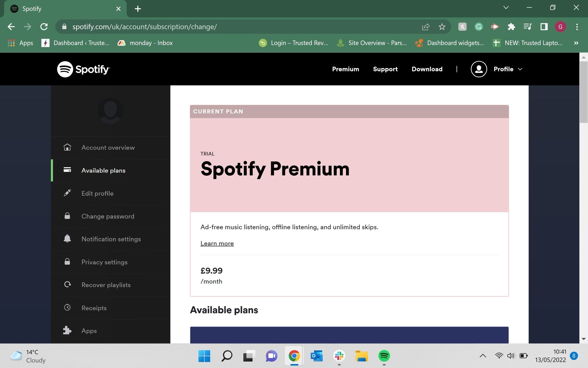
Task: Toggle Chrome side panel icon
Action: pyautogui.click(x=544, y=27)
